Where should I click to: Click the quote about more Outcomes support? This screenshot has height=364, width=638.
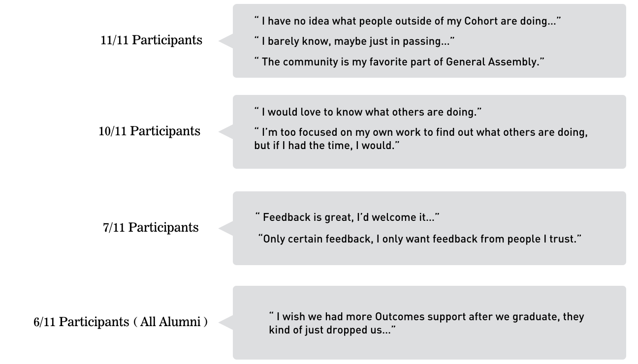click(x=426, y=317)
